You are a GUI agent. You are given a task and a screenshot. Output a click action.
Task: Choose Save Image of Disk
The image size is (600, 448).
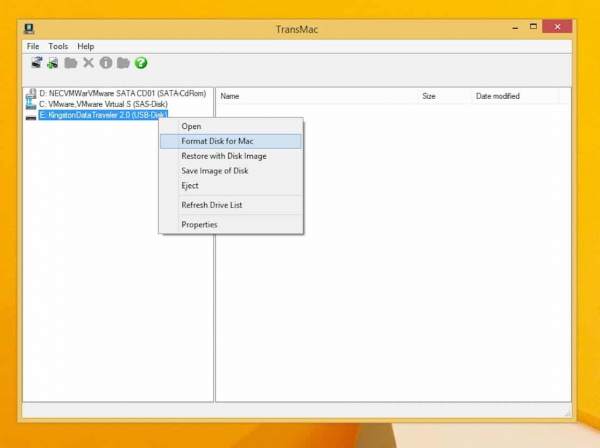point(214,171)
